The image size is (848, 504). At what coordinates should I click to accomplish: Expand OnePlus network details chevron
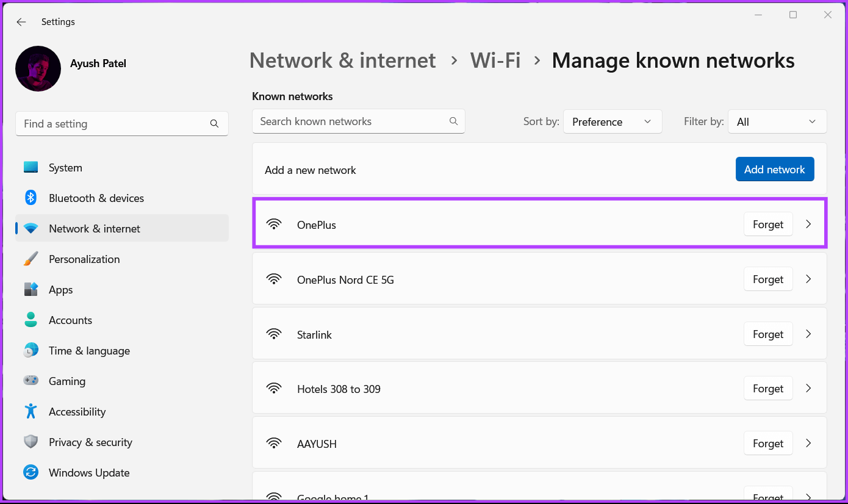click(808, 225)
